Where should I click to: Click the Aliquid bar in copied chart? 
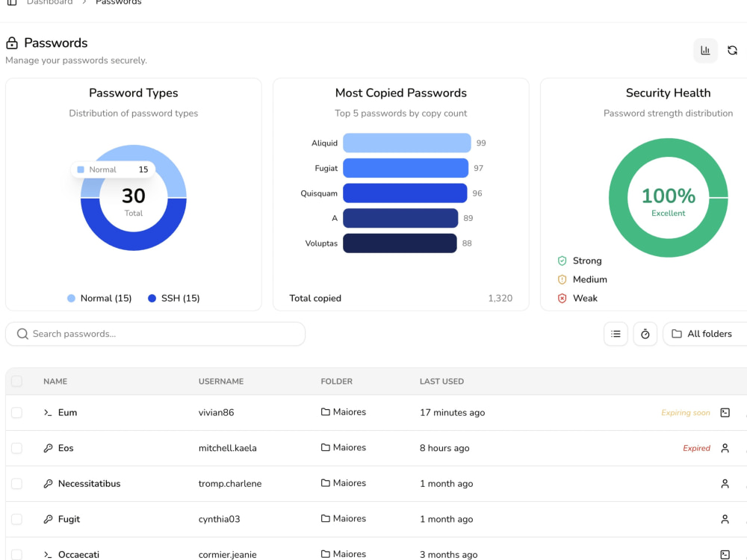tap(407, 143)
